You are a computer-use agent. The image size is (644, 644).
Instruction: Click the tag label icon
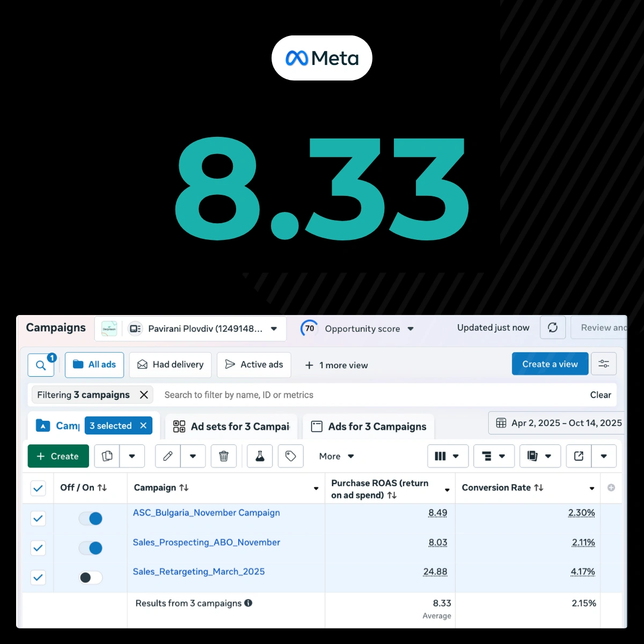click(291, 456)
